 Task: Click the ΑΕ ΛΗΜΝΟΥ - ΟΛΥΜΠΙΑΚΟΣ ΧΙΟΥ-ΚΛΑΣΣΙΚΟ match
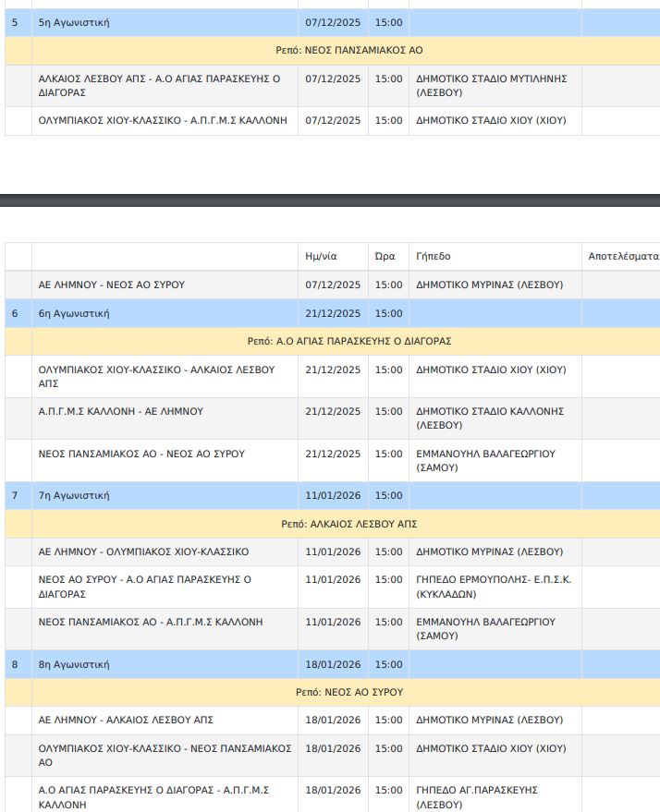click(x=143, y=551)
